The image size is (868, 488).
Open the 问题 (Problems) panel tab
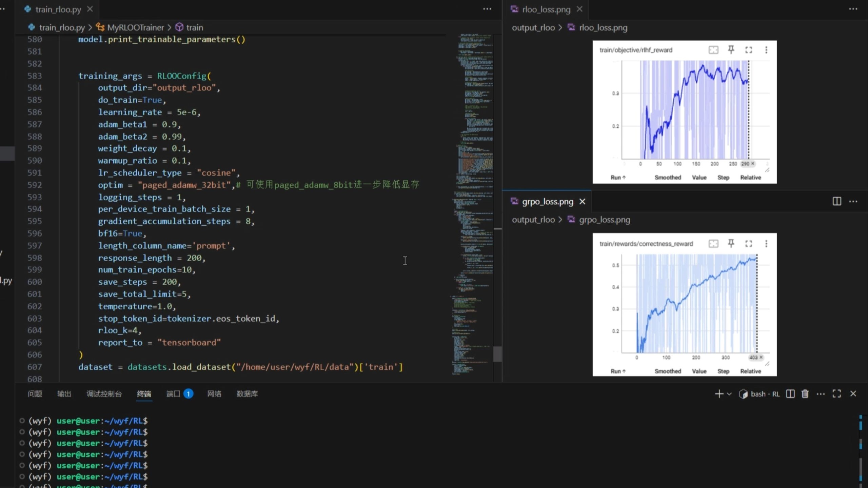[35, 394]
